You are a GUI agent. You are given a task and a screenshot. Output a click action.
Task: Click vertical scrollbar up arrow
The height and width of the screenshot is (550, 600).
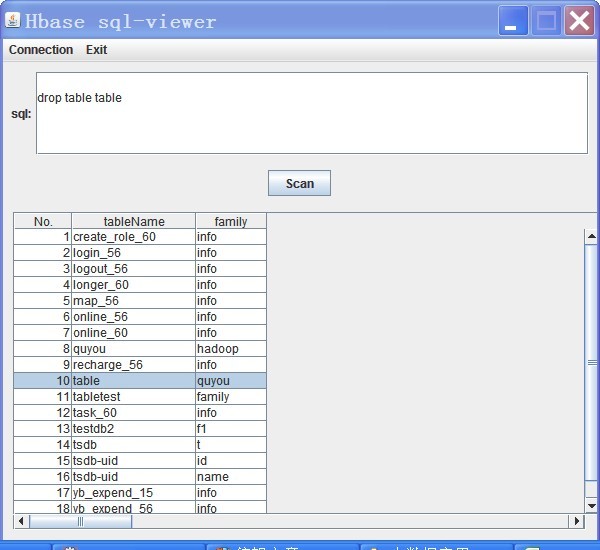click(592, 236)
